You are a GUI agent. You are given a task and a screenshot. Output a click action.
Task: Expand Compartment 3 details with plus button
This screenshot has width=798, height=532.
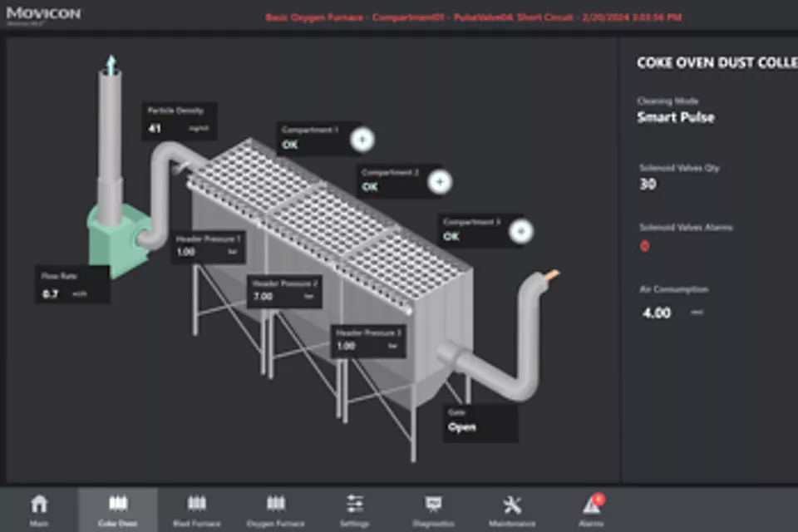(520, 231)
